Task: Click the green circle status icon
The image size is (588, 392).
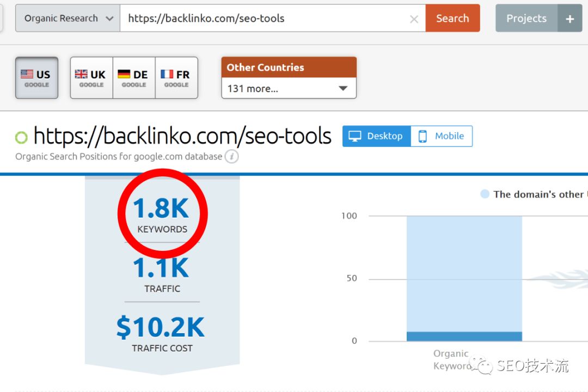Action: coord(21,137)
